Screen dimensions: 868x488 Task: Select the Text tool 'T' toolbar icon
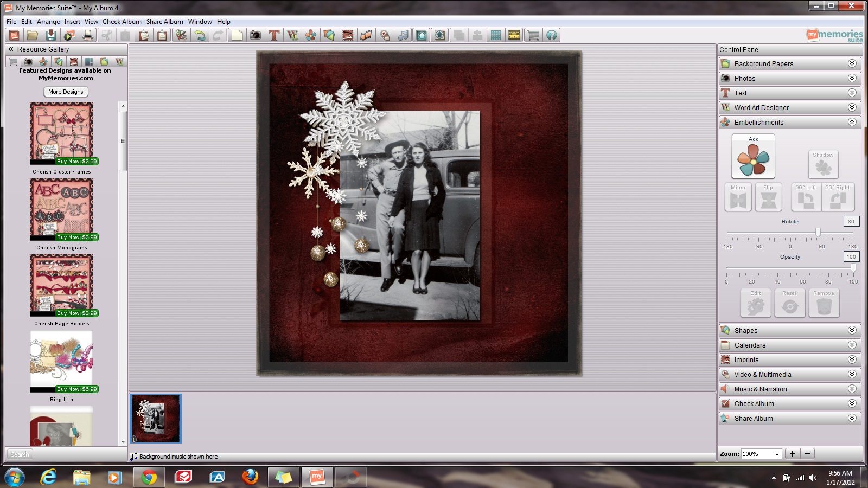click(274, 35)
